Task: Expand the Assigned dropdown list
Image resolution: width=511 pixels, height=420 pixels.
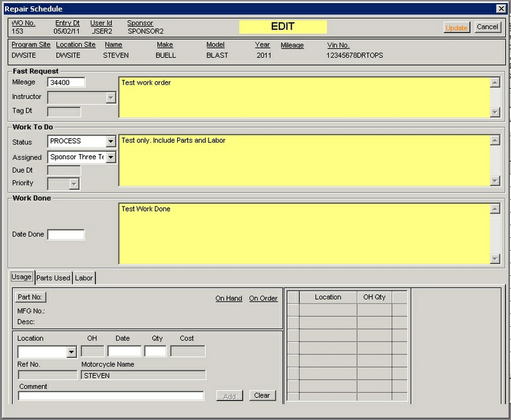Action: tap(111, 157)
